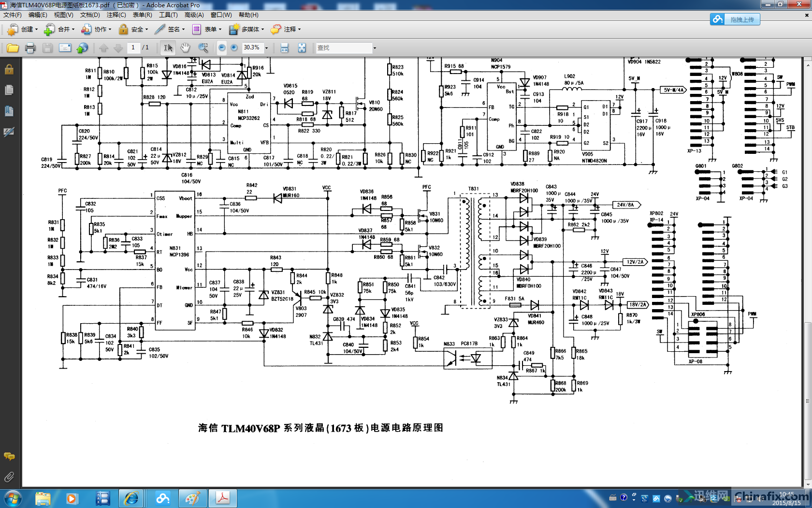Screen dimensions: 812x508
Task: Open the zoom percentage dropdown arrow
Action: click(266, 48)
